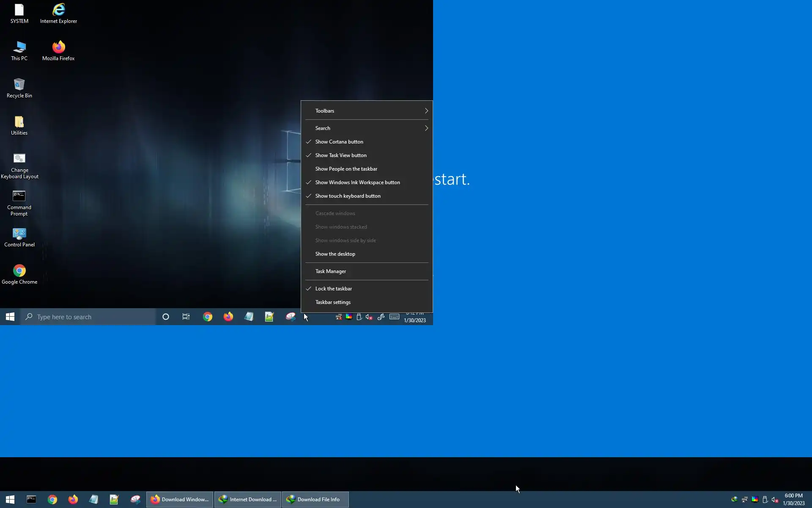Viewport: 812px width, 508px height.
Task: Click the Type here to search box
Action: (x=89, y=317)
